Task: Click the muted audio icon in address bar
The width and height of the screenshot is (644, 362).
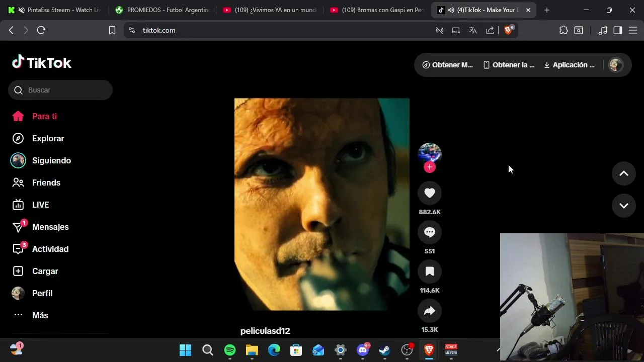Action: coord(440,30)
